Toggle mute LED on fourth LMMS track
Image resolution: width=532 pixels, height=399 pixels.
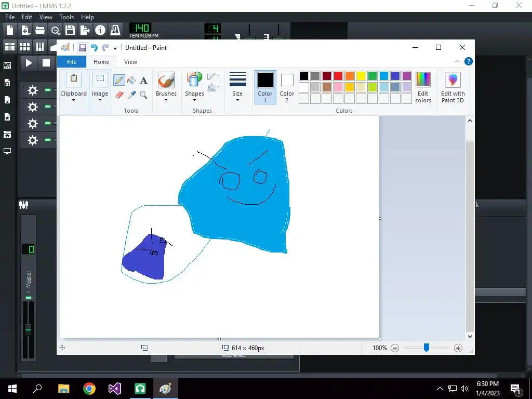48,140
